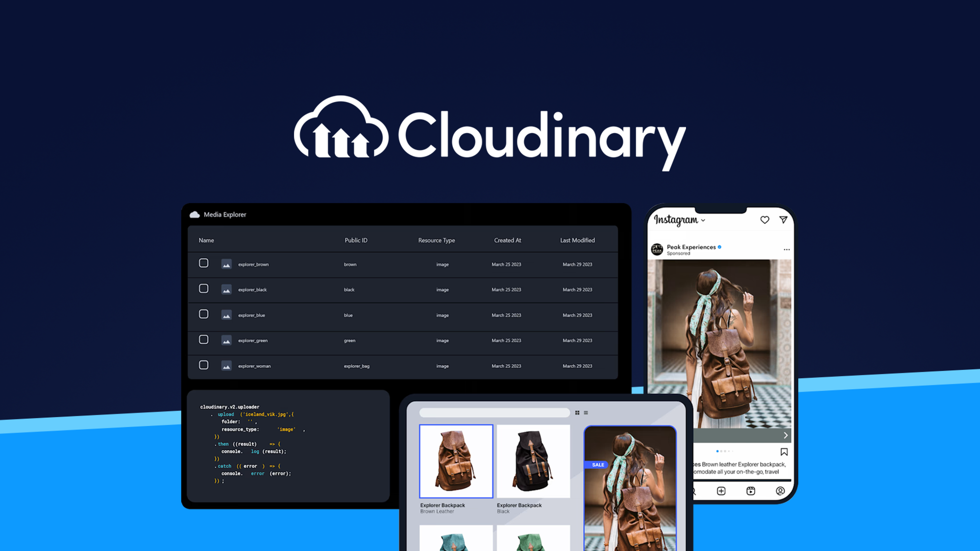
Task: Select the Resource Type column header
Action: (x=437, y=240)
